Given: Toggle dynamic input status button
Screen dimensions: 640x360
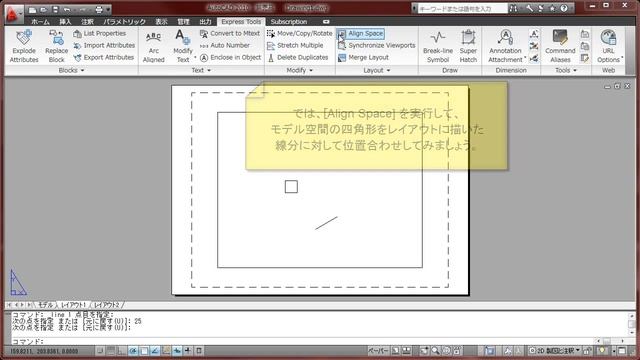Looking at the screenshot, I should point(177,351).
